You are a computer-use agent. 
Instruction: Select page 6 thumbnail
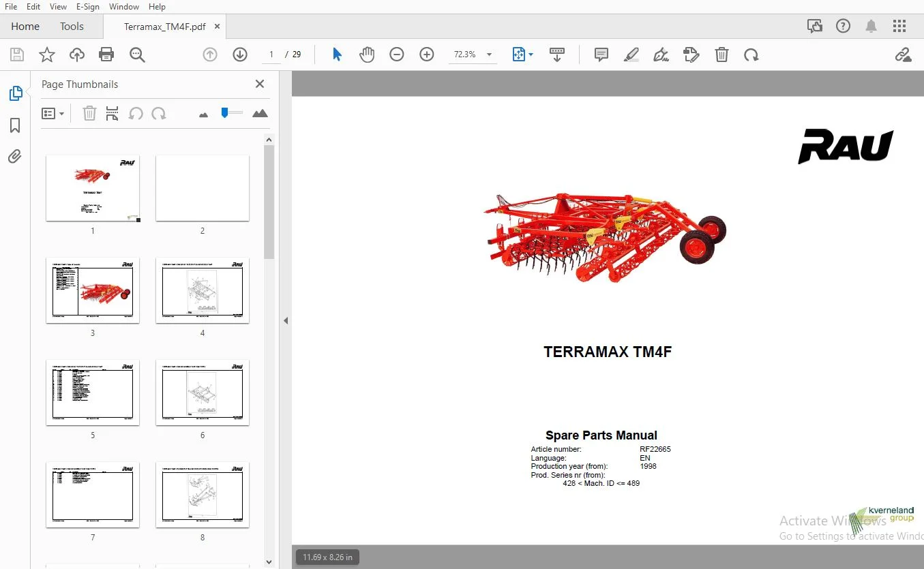point(203,393)
